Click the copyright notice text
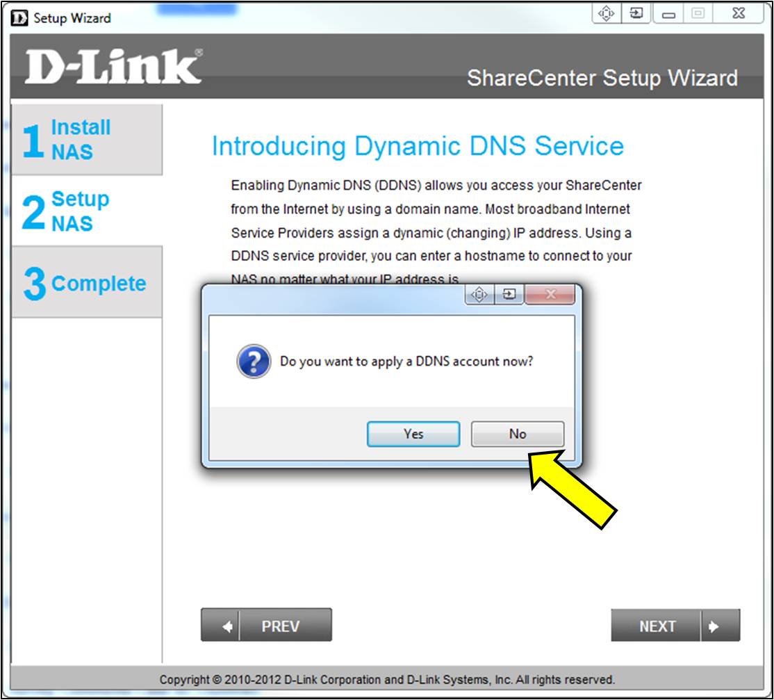Screen dimensions: 774x700 (387, 680)
